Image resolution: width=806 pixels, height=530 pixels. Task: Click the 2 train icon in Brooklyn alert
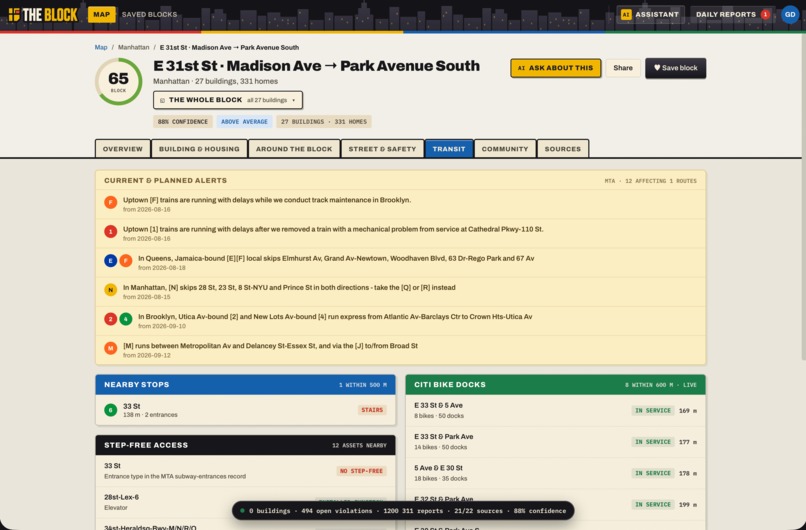[x=111, y=319]
